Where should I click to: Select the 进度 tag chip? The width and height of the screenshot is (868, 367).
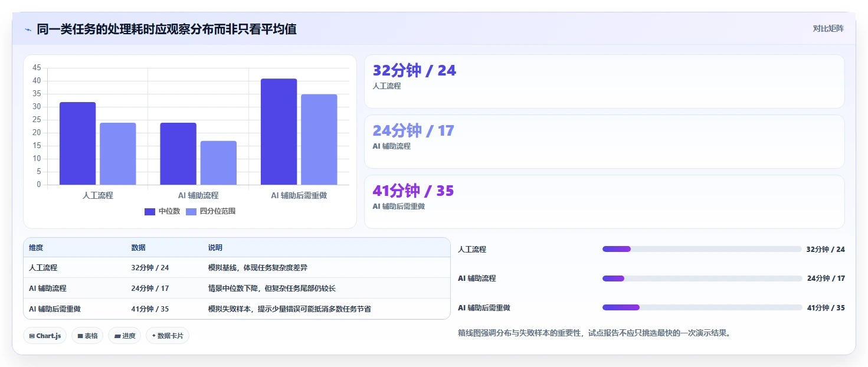(125, 336)
